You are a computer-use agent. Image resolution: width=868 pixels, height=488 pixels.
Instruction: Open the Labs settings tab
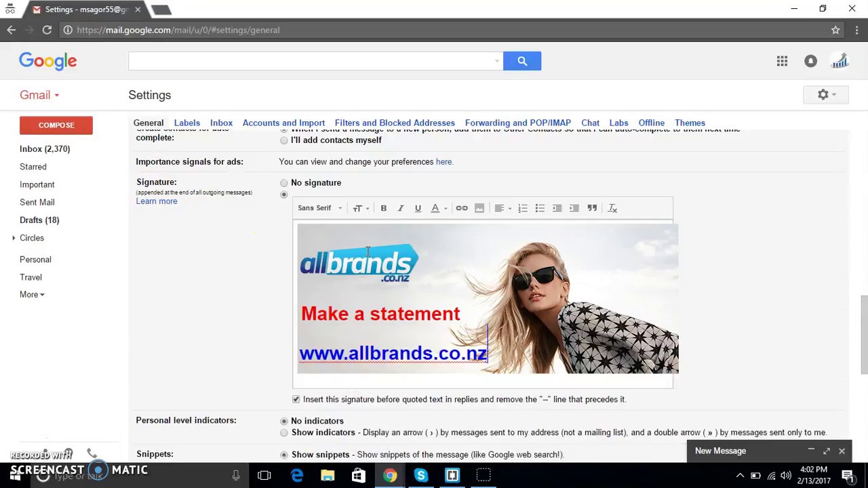[x=618, y=123]
